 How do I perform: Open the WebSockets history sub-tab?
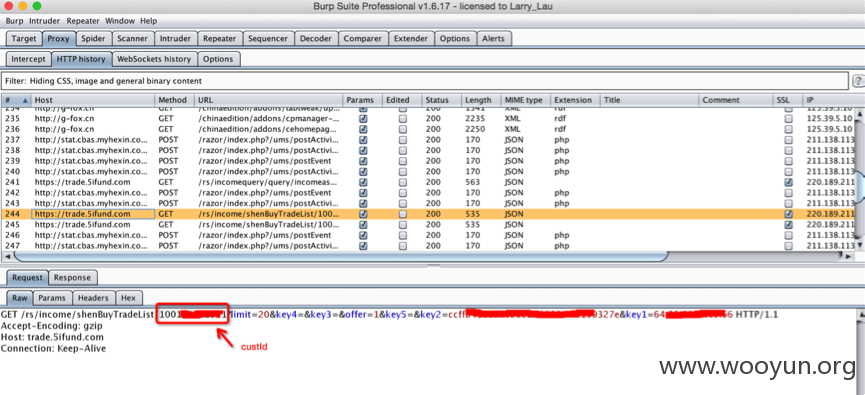coord(154,59)
